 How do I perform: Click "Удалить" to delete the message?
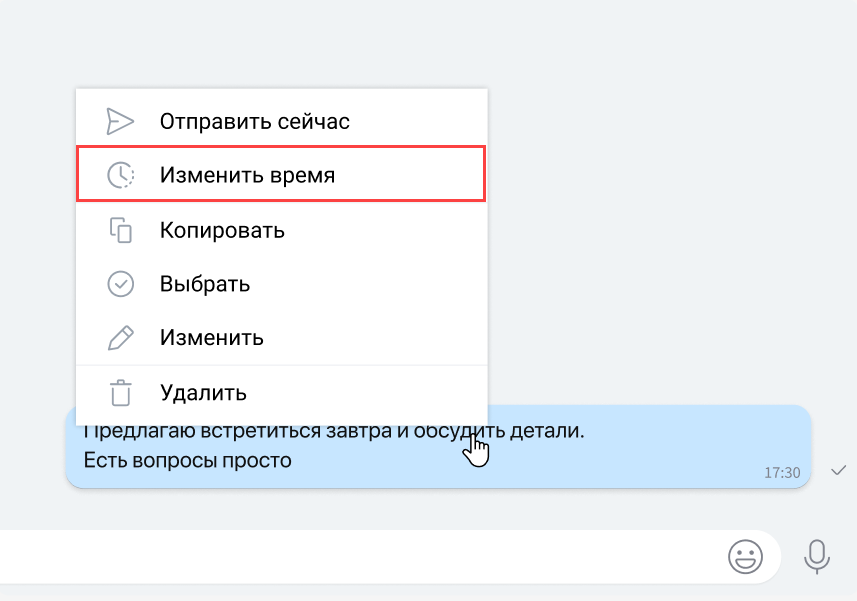click(203, 392)
